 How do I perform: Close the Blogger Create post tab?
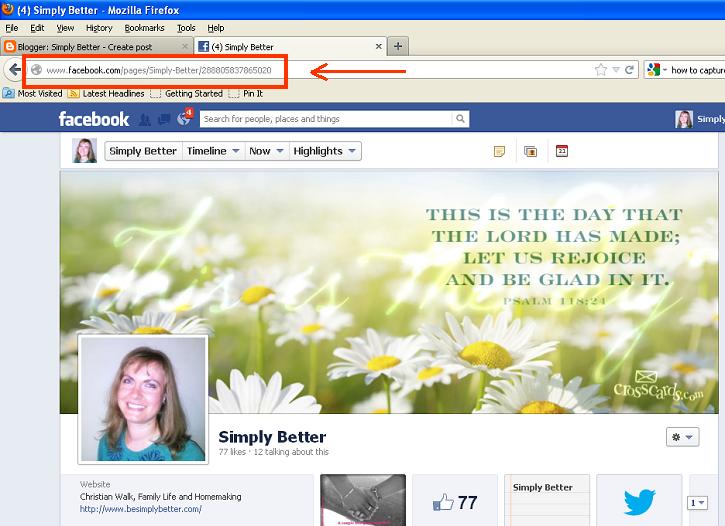click(184, 46)
